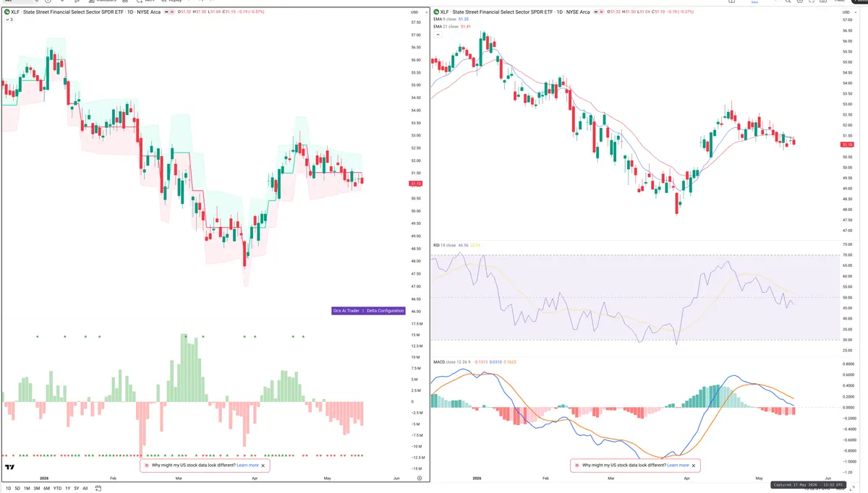This screenshot has width=868, height=493.
Task: Set time range to 6M
Action: (x=46, y=488)
